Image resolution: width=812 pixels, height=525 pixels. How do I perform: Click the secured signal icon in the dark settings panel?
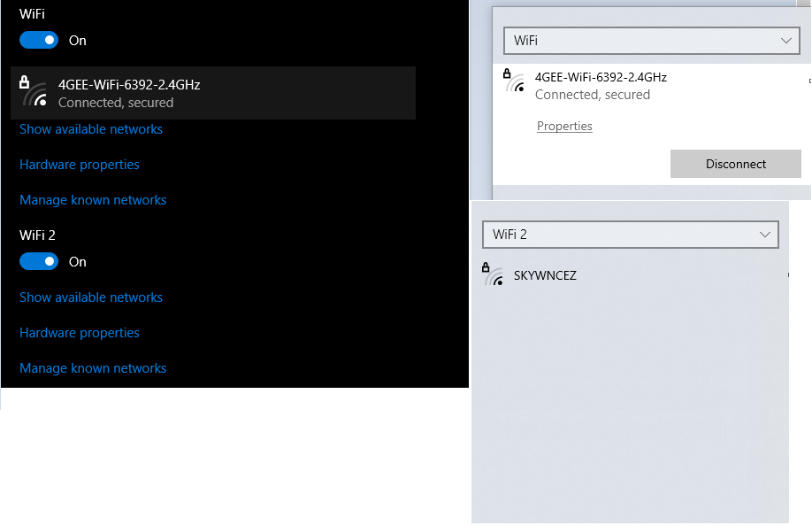(x=33, y=91)
